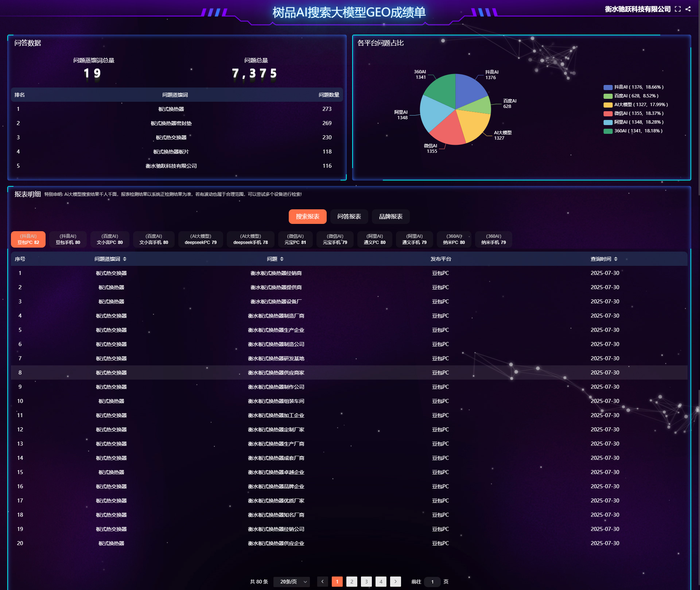Go to page 3
The height and width of the screenshot is (590, 700).
click(x=366, y=582)
